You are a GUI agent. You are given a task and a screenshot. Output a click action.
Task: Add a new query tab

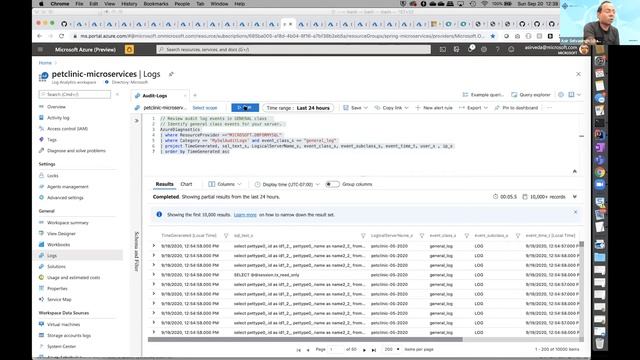[x=195, y=96]
